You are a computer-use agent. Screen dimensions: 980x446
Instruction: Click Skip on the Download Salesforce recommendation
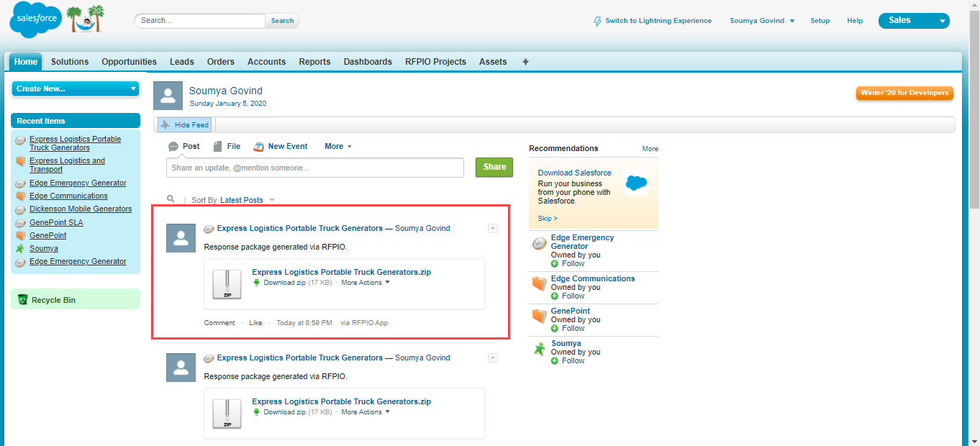coord(548,219)
